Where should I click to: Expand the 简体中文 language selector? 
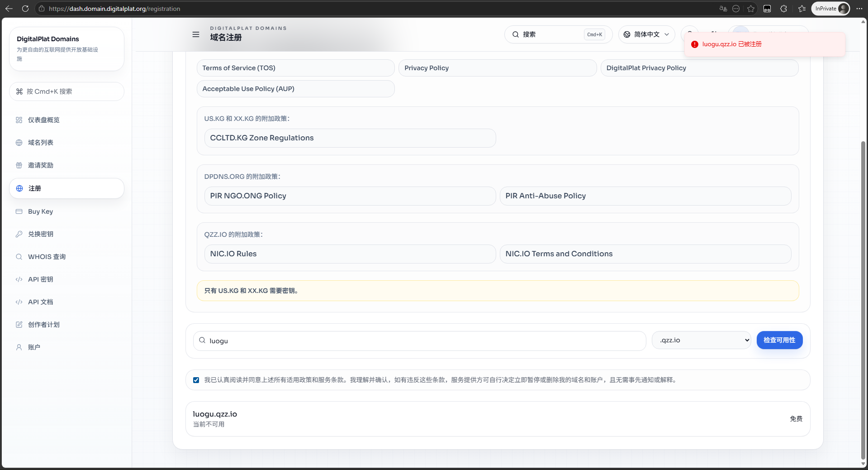tap(646, 34)
